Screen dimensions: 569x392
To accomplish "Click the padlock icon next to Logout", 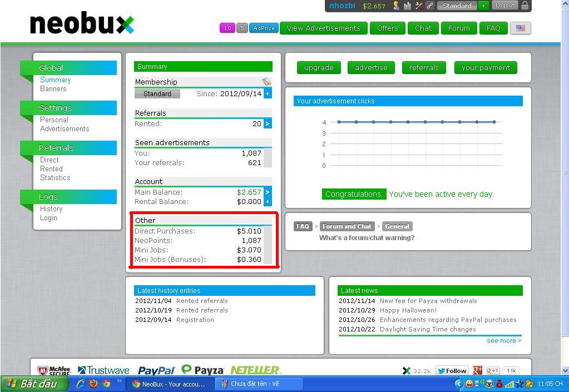I will 525,5.
